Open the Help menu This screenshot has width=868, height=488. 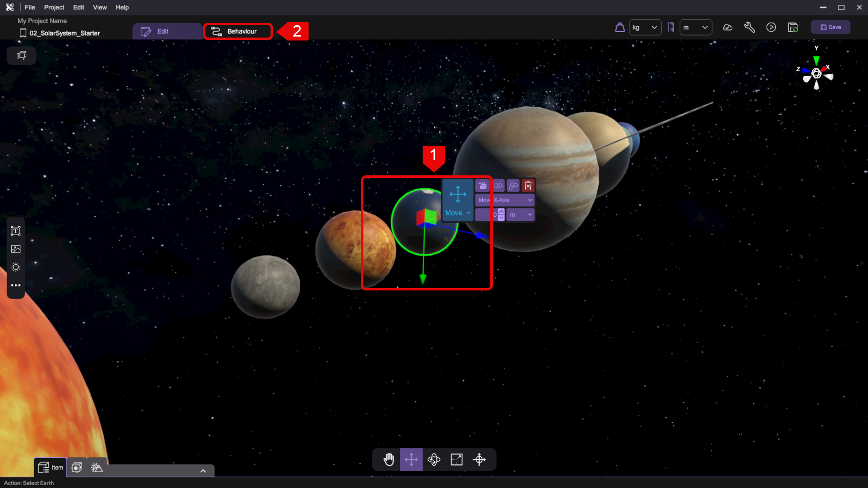click(x=122, y=7)
